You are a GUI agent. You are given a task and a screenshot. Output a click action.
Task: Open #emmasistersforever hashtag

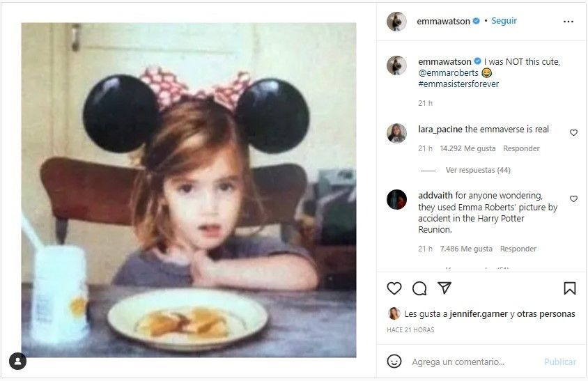click(x=458, y=84)
